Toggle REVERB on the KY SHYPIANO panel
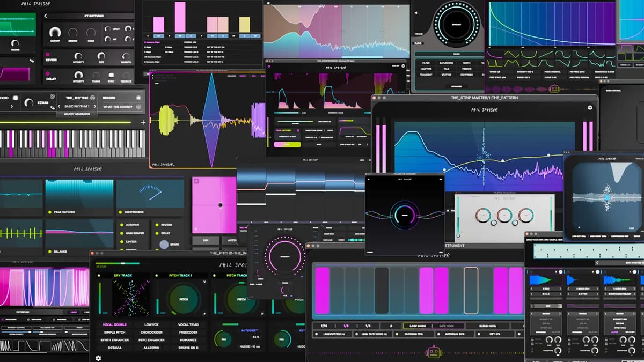644x362 pixels. pyautogui.click(x=47, y=54)
